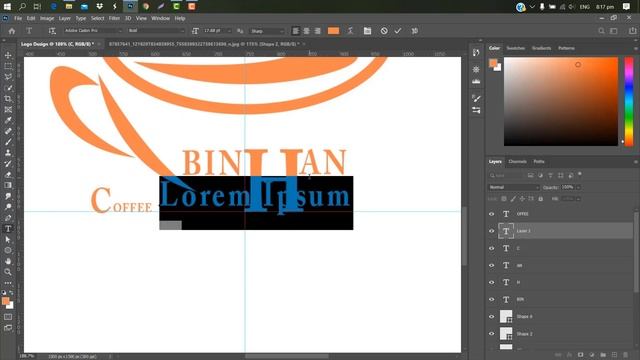Align text left in options bar
The width and height of the screenshot is (640, 360).
click(296, 31)
